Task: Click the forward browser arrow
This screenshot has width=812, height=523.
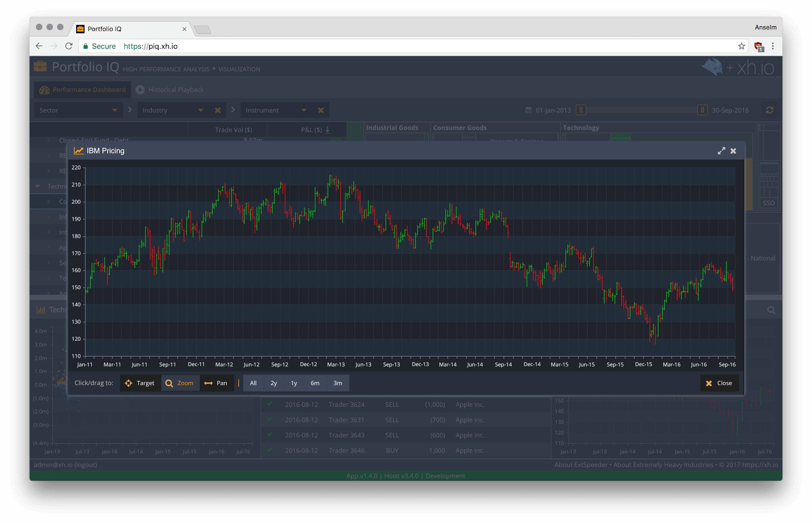Action: tap(54, 46)
